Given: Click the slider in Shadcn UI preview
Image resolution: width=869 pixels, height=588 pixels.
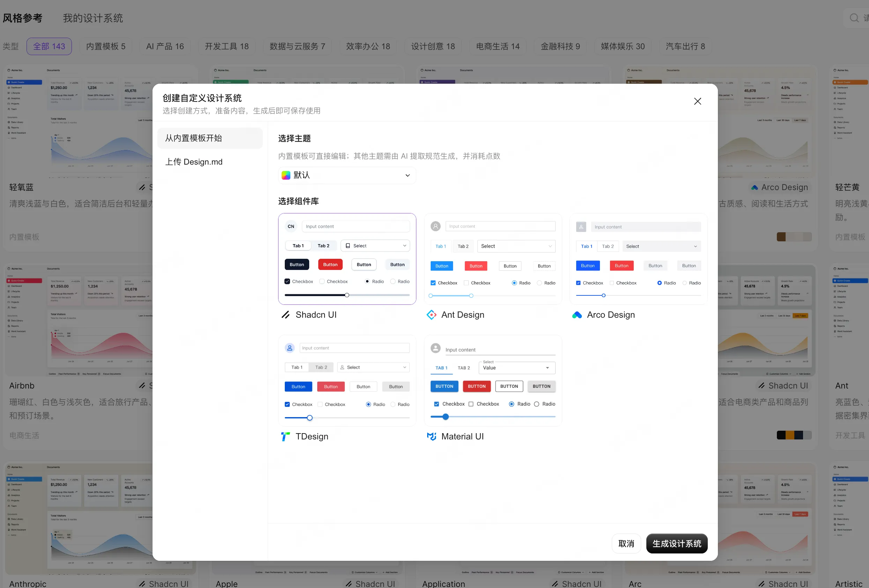Looking at the screenshot, I should 347,295.
